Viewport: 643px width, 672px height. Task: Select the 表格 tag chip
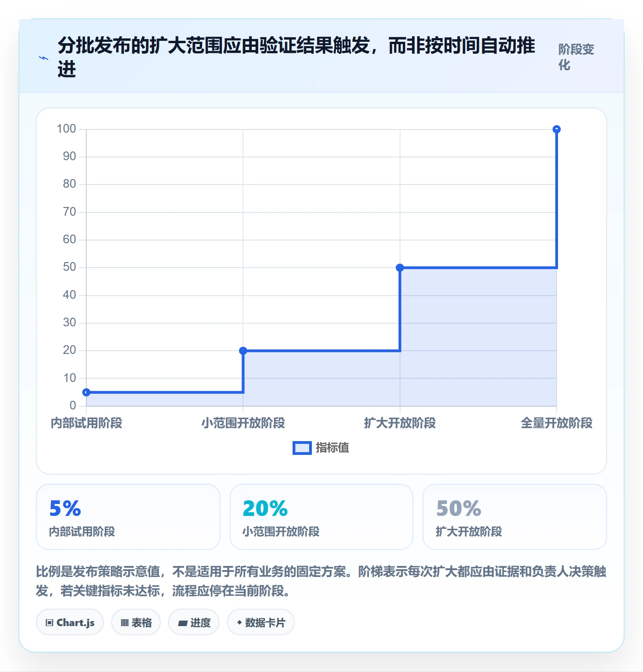coord(136,622)
